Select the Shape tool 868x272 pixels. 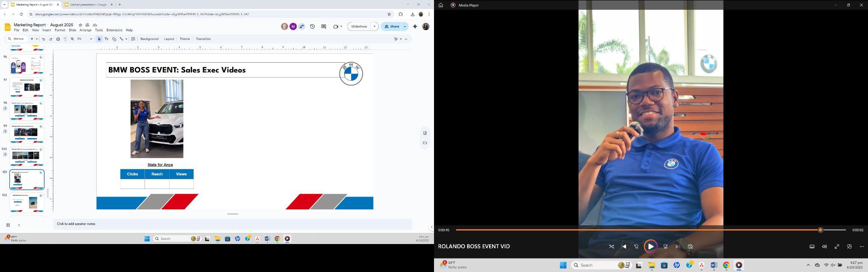[x=114, y=39]
